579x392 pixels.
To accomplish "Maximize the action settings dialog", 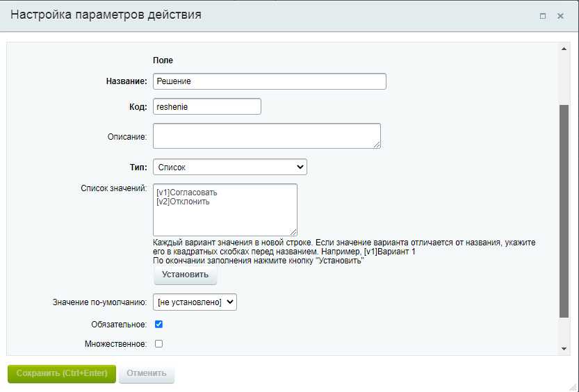I will [542, 16].
